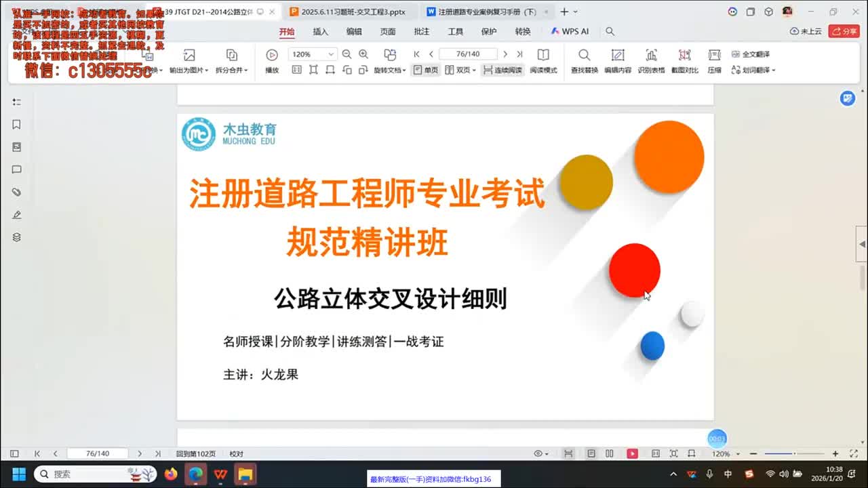This screenshot has height=488, width=868.
Task: Open attachment paperclip panel in left sidebar
Action: click(x=17, y=192)
